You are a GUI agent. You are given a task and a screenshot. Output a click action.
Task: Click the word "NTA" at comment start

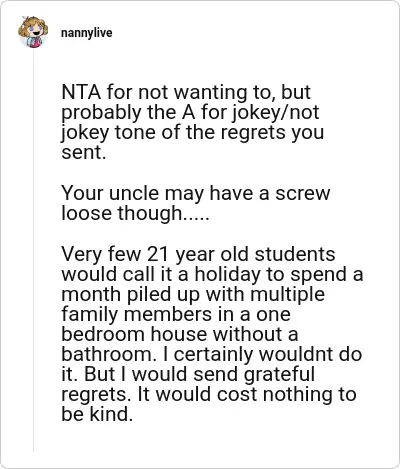point(81,93)
